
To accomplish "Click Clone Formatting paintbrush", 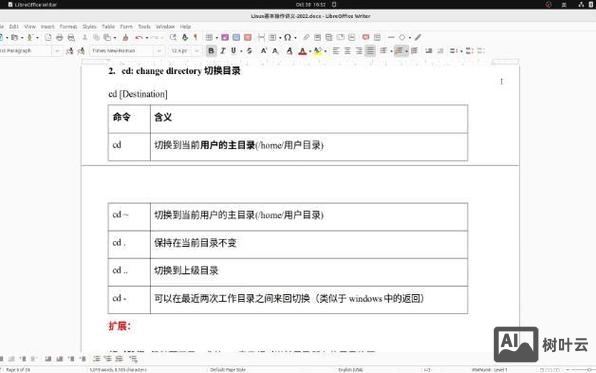I will (125, 37).
